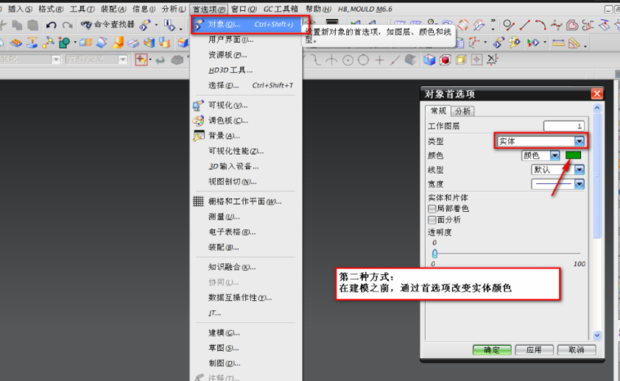Click the arc curve tool icon
The height and width of the screenshot is (381, 620).
click(540, 26)
